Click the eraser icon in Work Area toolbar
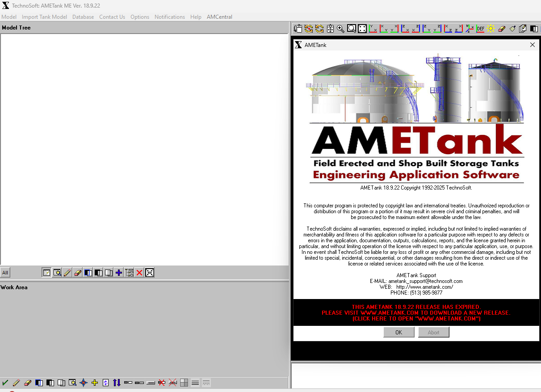Viewport: 541px width, 392px height. tap(28, 383)
